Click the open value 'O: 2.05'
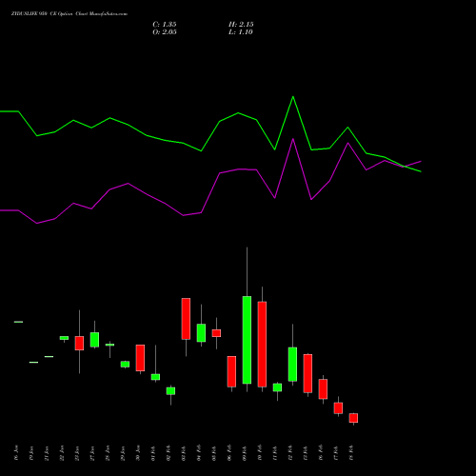The width and height of the screenshot is (476, 476). point(165,32)
